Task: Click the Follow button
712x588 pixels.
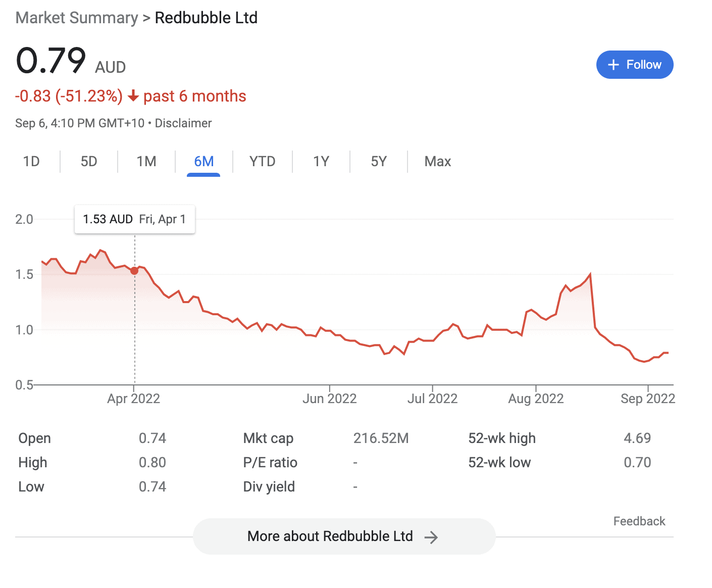Action: [x=635, y=65]
